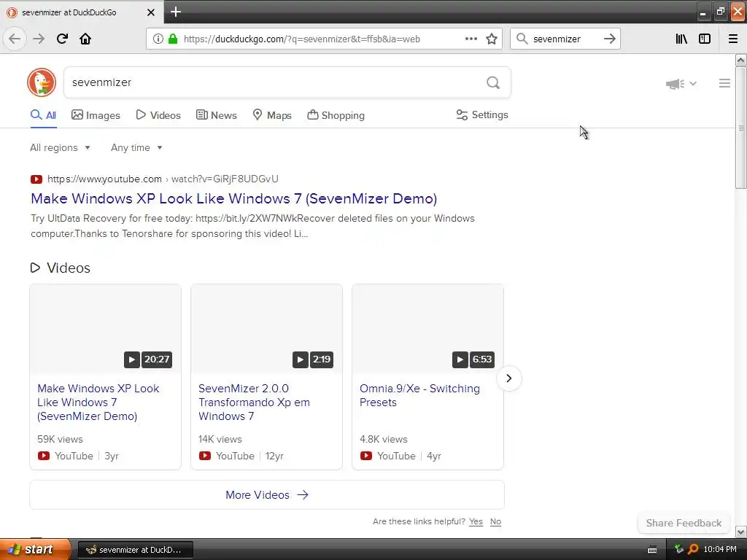Click the Firefox toolbar search field
747x560 pixels.
click(x=565, y=39)
